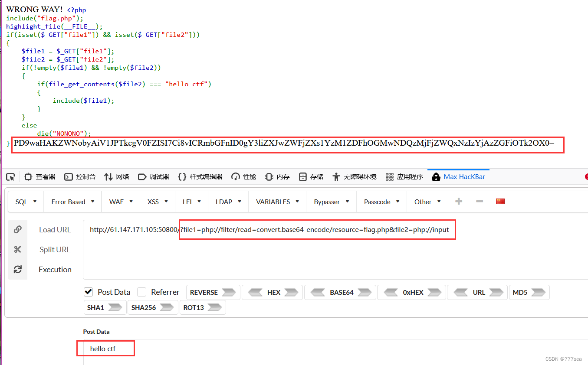The width and height of the screenshot is (588, 365).
Task: Click the arrow right of MD5
Action: pos(538,293)
